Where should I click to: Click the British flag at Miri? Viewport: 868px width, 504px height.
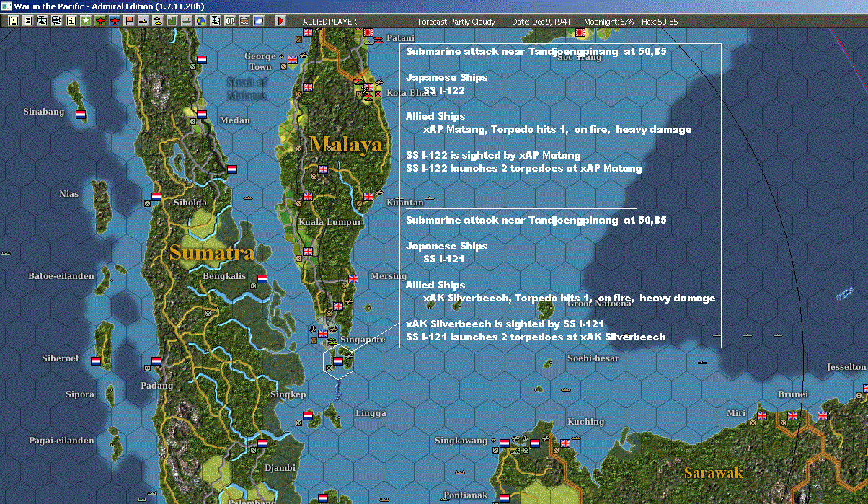(761, 415)
